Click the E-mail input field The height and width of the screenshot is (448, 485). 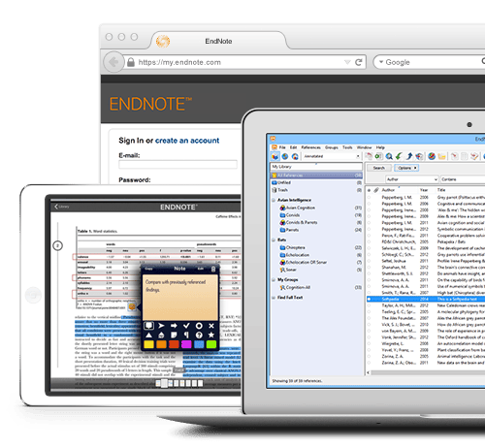click(x=178, y=165)
